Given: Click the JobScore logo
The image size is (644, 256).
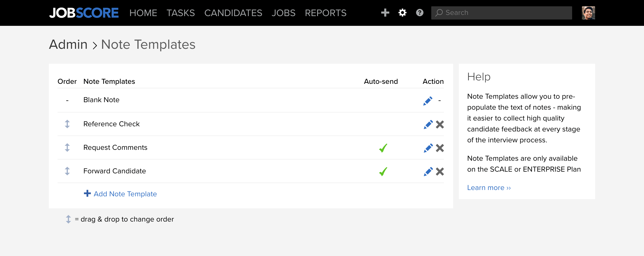Looking at the screenshot, I should 84,13.
